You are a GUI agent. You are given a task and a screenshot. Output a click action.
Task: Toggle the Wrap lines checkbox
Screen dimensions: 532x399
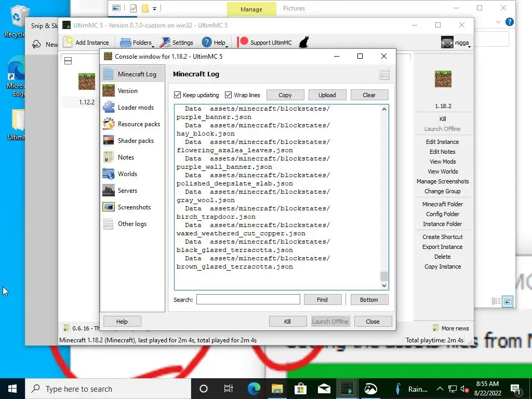[229, 95]
